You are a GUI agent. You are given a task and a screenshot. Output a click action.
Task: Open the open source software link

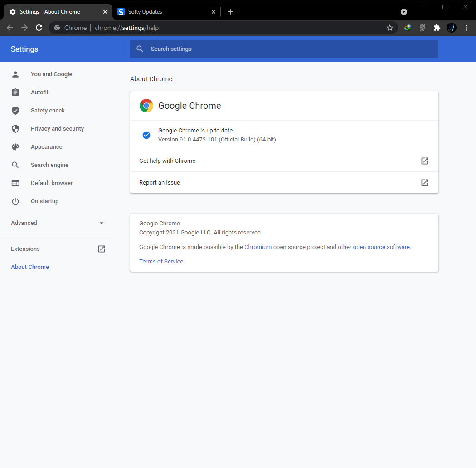click(x=381, y=247)
